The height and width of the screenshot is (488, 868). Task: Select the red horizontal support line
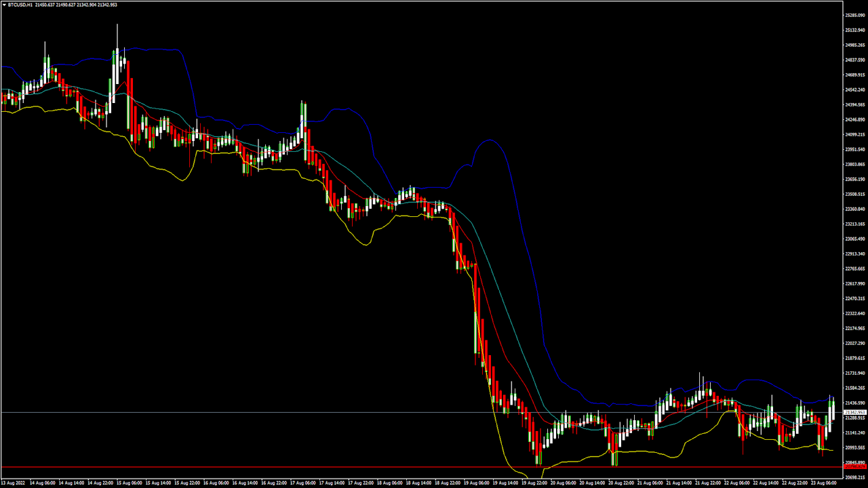[x=420, y=467]
